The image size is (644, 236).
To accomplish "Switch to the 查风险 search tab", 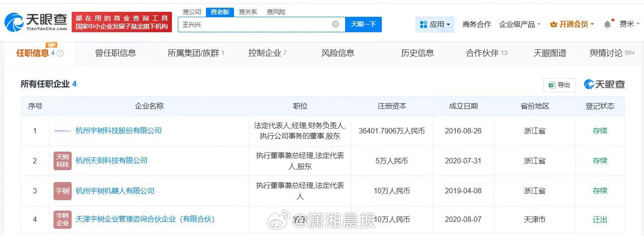I will [276, 12].
